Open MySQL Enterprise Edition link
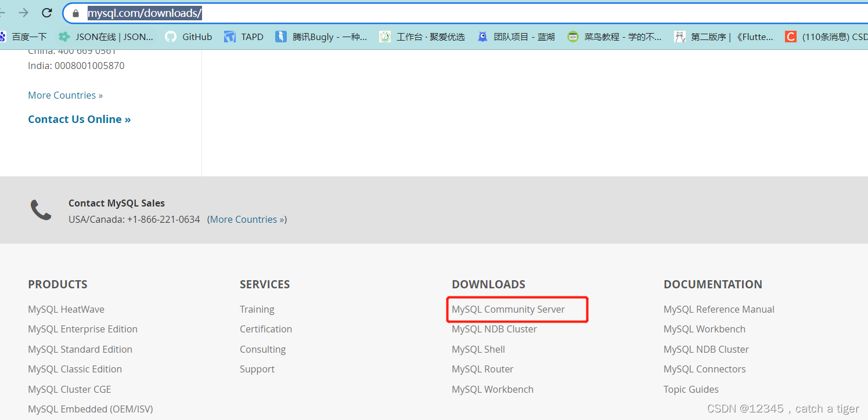Image resolution: width=868 pixels, height=420 pixels. (82, 329)
